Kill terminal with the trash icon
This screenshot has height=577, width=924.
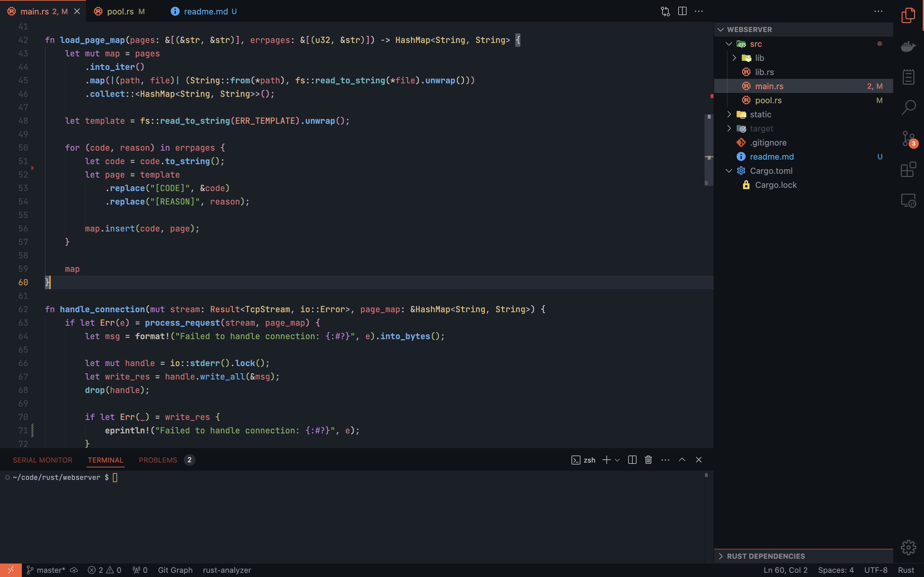point(648,460)
